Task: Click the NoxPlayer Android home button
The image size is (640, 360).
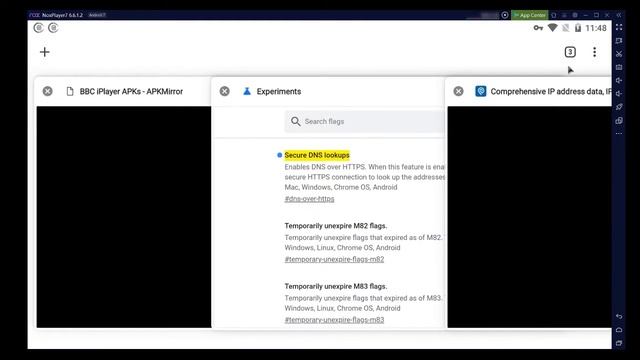Action: point(619,330)
